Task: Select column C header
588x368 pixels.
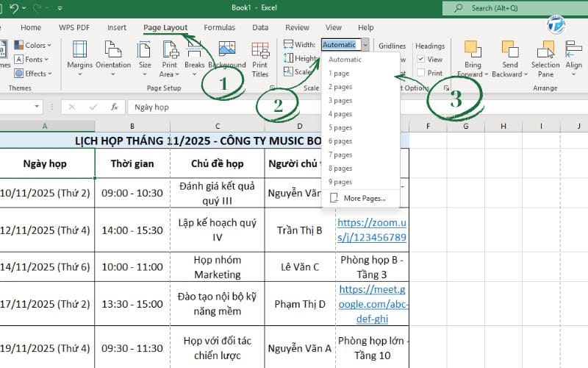Action: [x=218, y=126]
